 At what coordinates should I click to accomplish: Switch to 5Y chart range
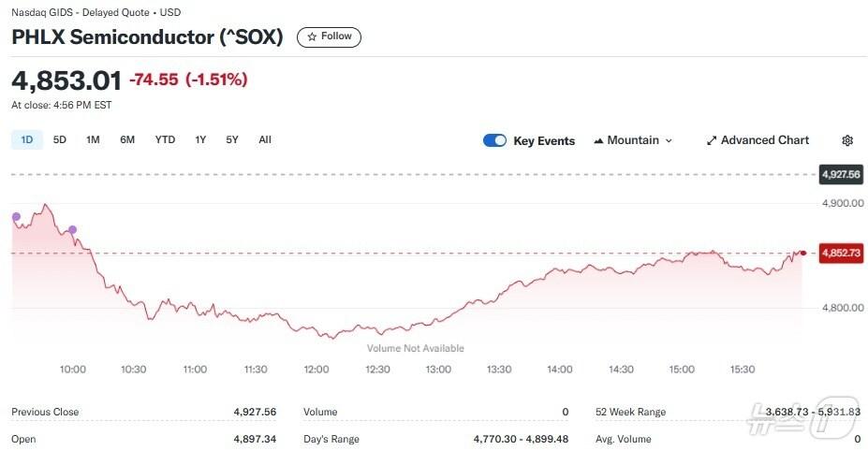click(x=232, y=140)
